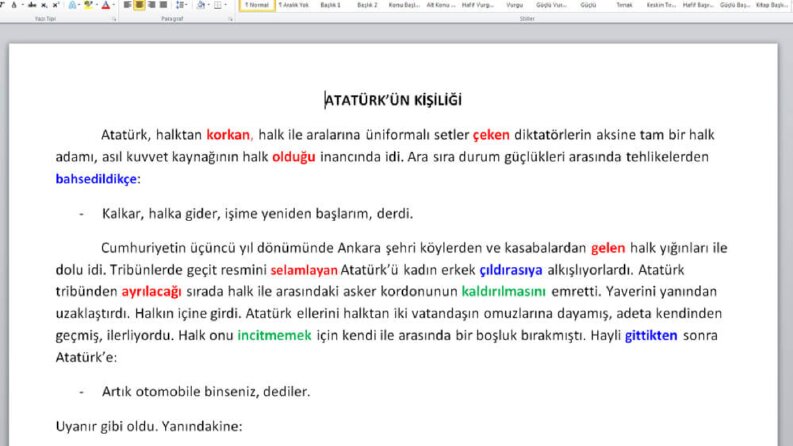Click the blue word çıldırasıya
Screen dimensions: 793x446
(511, 270)
